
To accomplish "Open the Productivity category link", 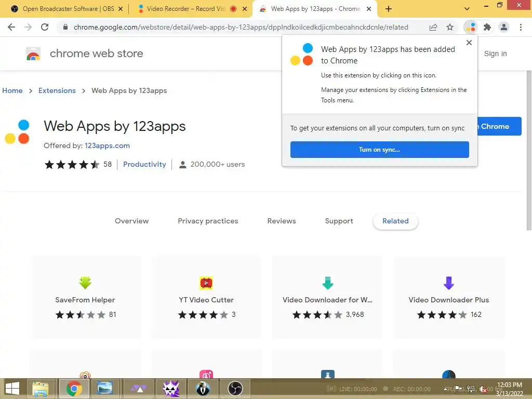I will 144,164.
